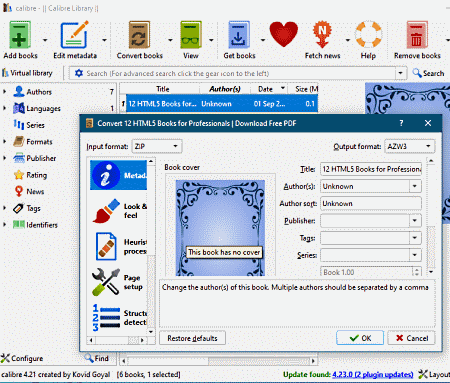Open the Virtual library button
Screen dimensions: 450x383
point(27,73)
